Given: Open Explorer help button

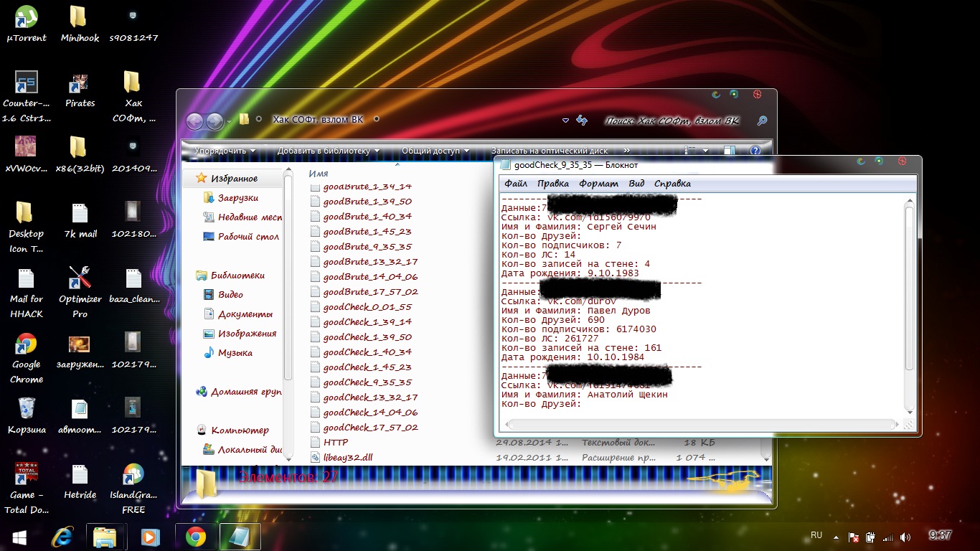Looking at the screenshot, I should pos(755,151).
